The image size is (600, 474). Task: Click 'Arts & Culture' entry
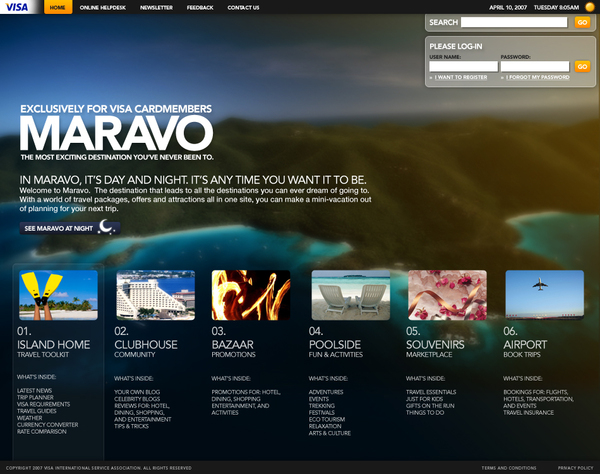pos(329,433)
